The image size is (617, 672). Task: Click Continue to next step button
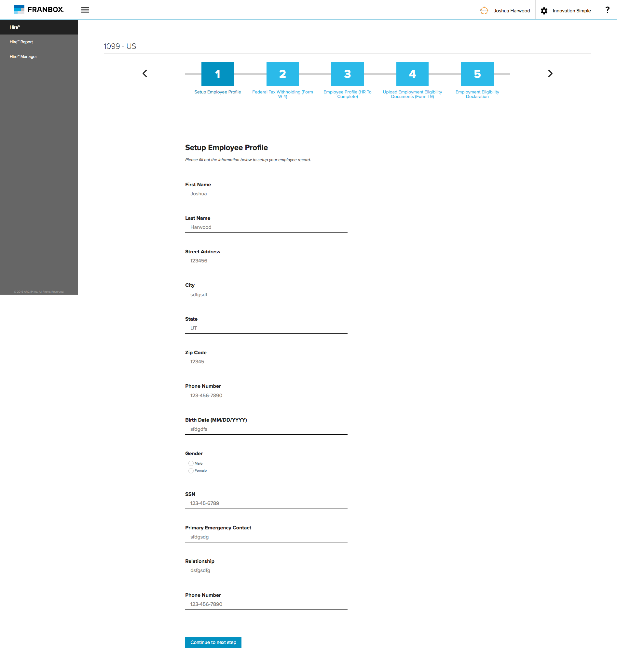(213, 642)
